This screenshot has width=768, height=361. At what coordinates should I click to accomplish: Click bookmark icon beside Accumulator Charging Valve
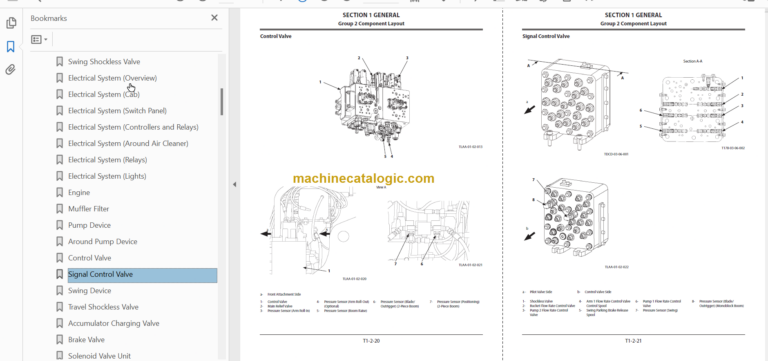tap(59, 323)
